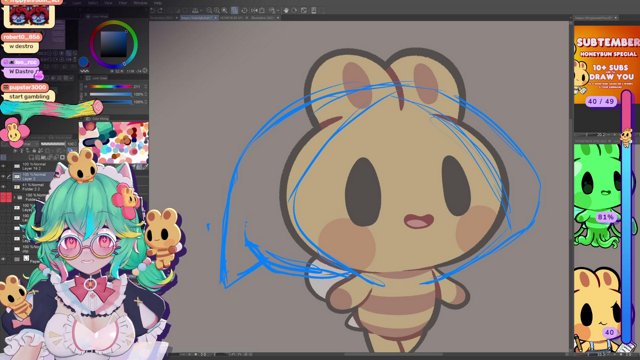Click the fit-to-screen icon in command bar
Screen dimensions: 640x360
pyautogui.click(x=262, y=10)
